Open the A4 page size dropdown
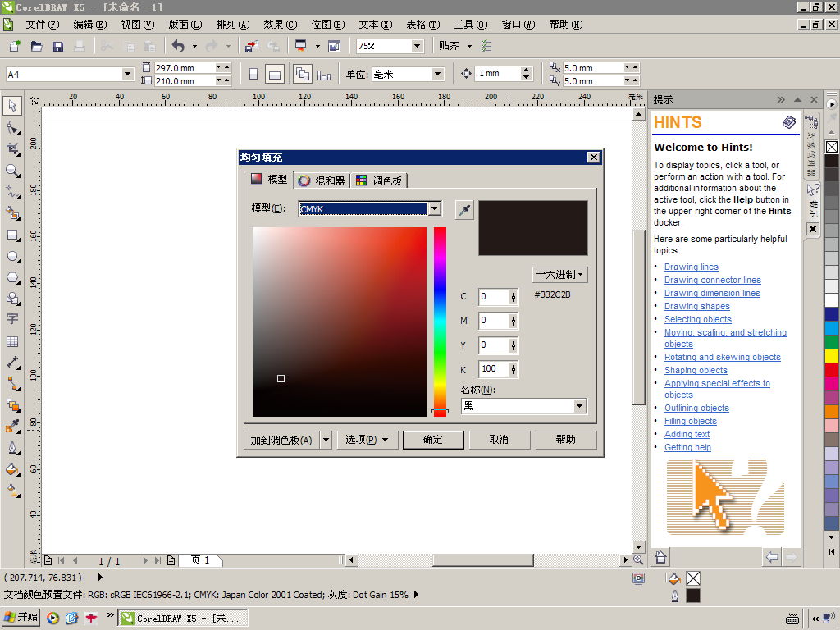 pos(127,74)
